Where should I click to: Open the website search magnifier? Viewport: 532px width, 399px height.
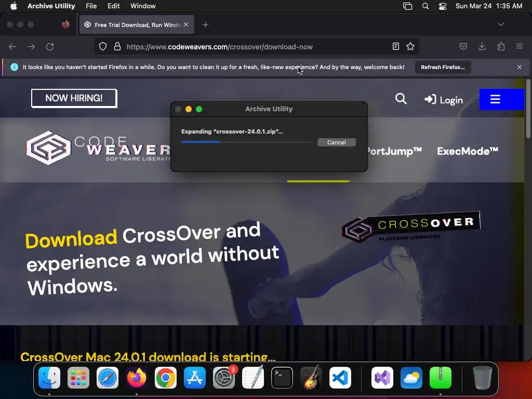(401, 99)
